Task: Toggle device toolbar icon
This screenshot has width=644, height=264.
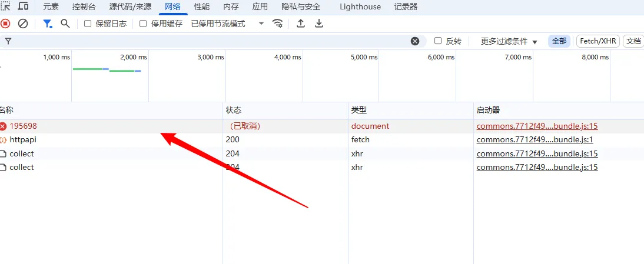Action: point(24,6)
